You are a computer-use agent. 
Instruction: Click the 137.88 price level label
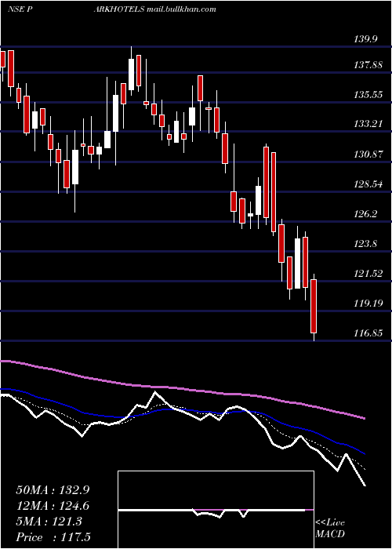tap(368, 65)
